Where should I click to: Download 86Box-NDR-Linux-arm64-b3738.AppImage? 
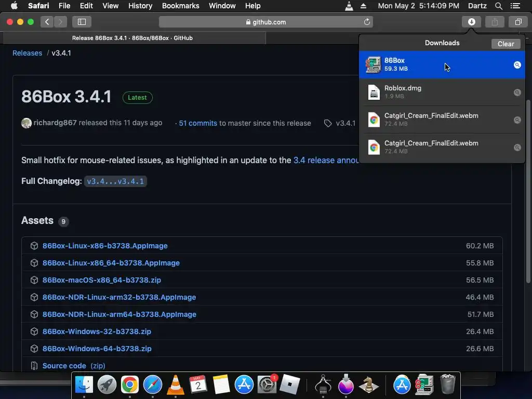pyautogui.click(x=119, y=314)
